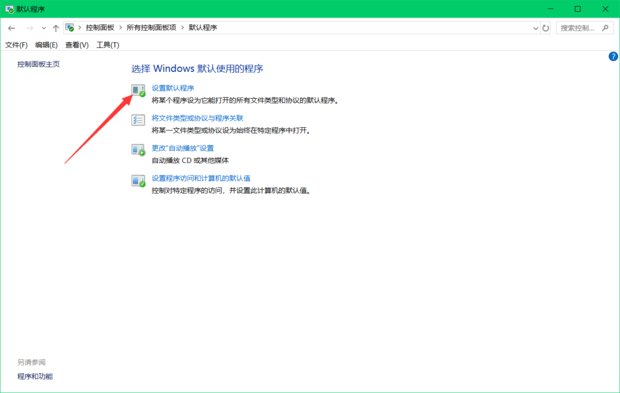Click the file type association list icon
The image size is (620, 393).
(138, 120)
